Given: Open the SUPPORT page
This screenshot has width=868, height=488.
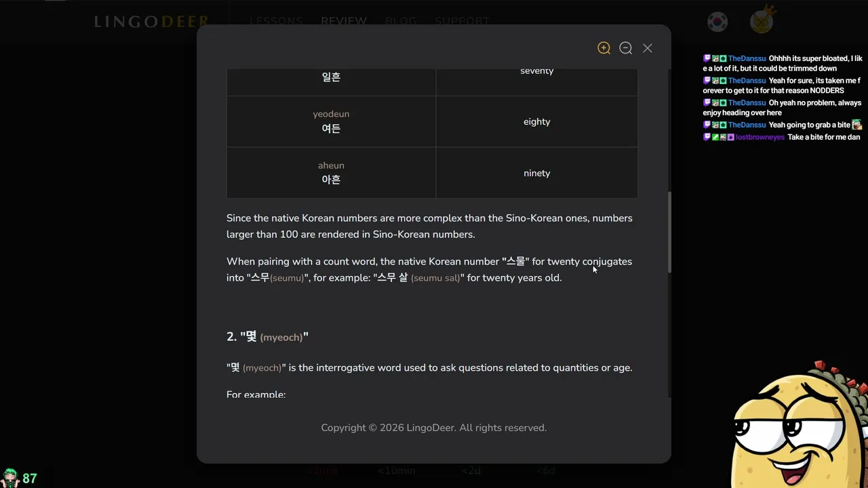Looking at the screenshot, I should click(462, 22).
